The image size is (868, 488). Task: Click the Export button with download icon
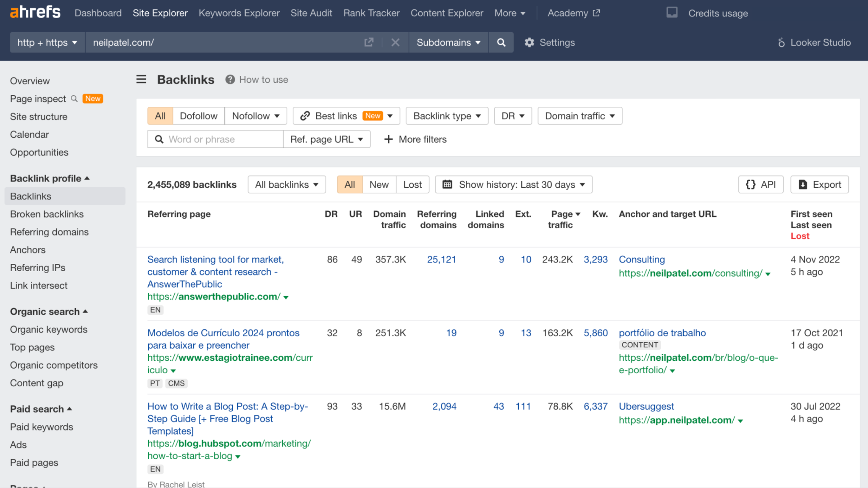pyautogui.click(x=819, y=184)
